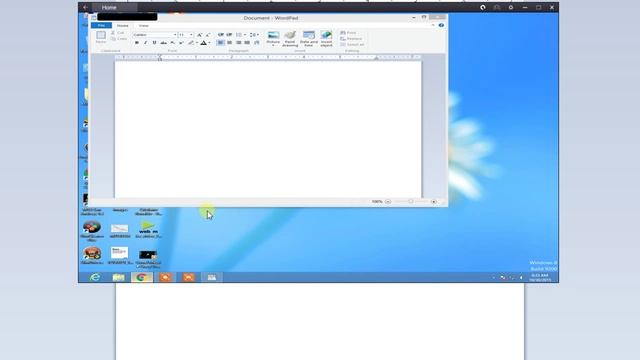Click inside the blank WordPad document page
640x360 pixels.
click(x=268, y=130)
